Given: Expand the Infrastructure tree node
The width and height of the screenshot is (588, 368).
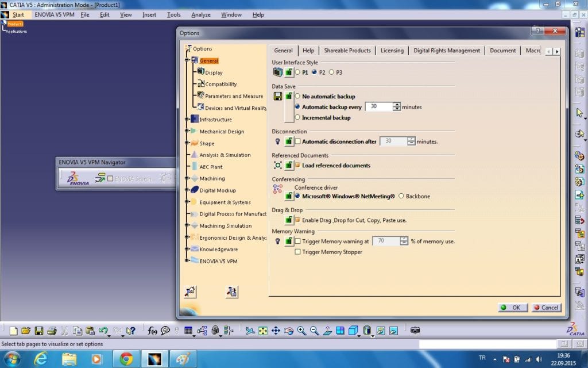Looking at the screenshot, I should tap(187, 120).
